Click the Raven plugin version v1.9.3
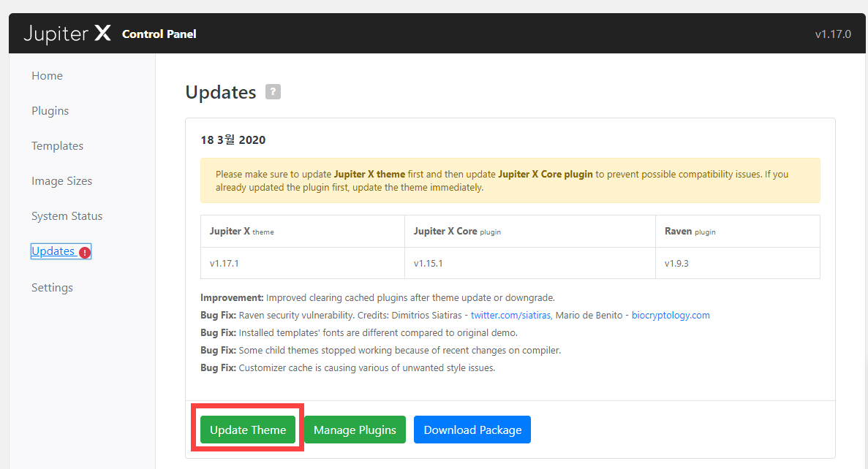 (676, 263)
